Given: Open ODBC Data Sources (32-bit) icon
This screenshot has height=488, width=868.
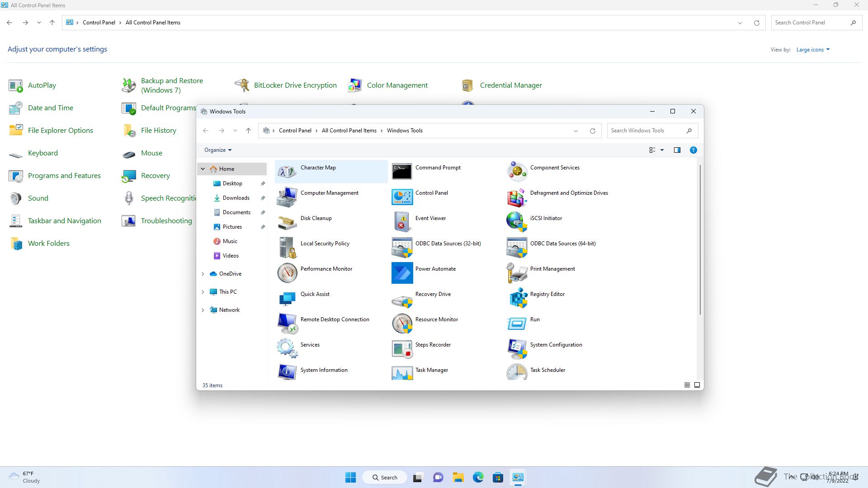Looking at the screenshot, I should click(402, 248).
